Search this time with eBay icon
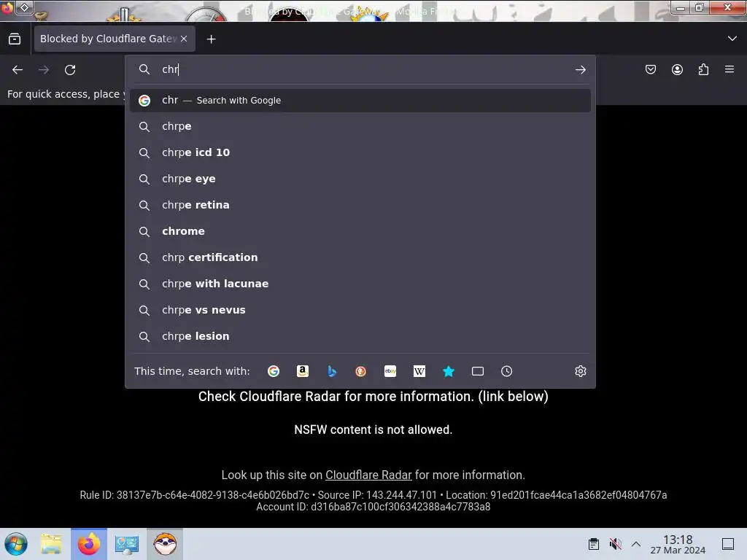The image size is (747, 560). coord(390,371)
